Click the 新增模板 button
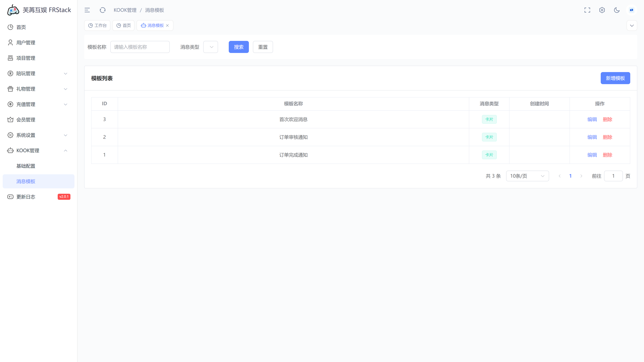644x362 pixels. pos(615,78)
